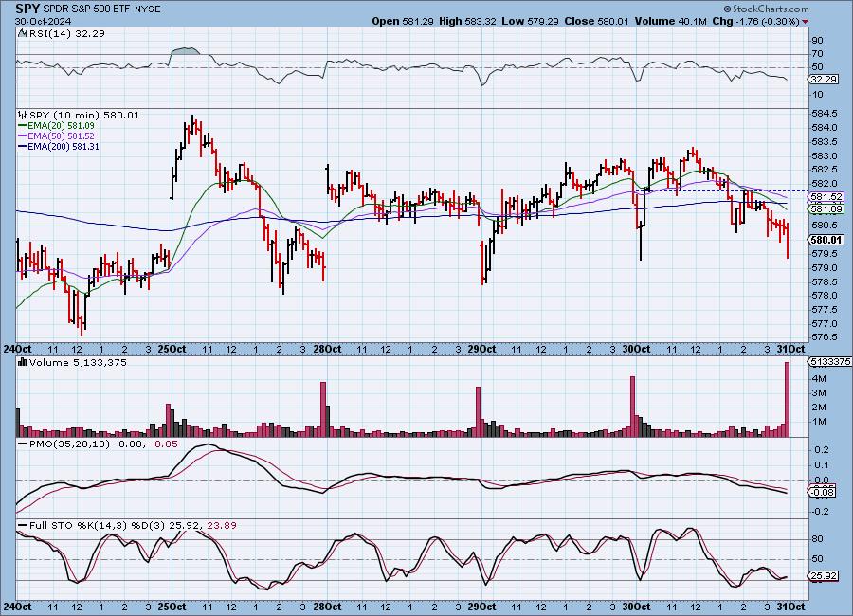Click the 584.5 price axis label
Viewport: 853px width, 616px height.
coord(825,114)
